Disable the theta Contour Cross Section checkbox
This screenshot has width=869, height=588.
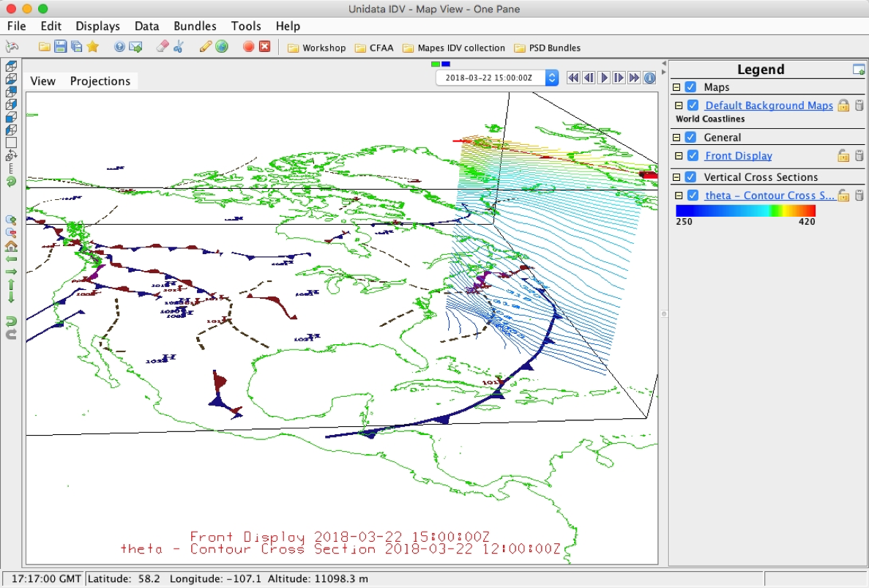tap(693, 196)
